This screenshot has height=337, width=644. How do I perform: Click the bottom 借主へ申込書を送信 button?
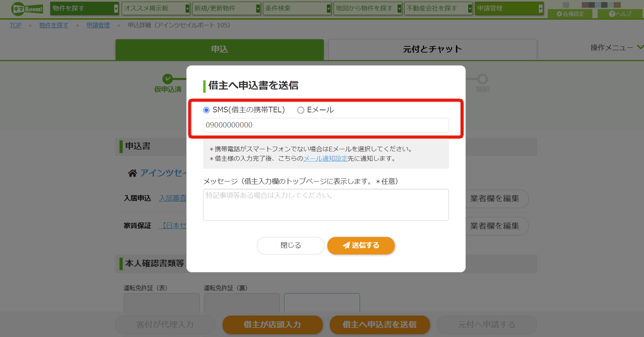coord(380,325)
